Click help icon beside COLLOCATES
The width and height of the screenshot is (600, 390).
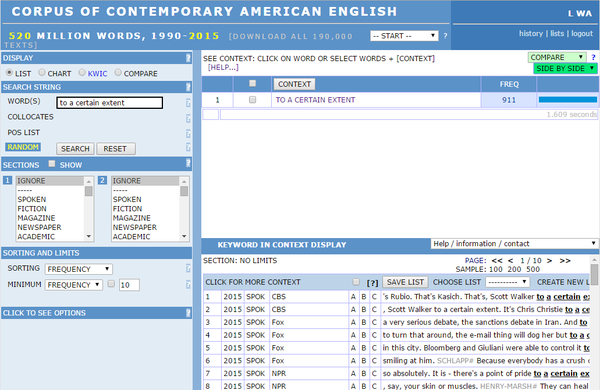[x=188, y=118]
